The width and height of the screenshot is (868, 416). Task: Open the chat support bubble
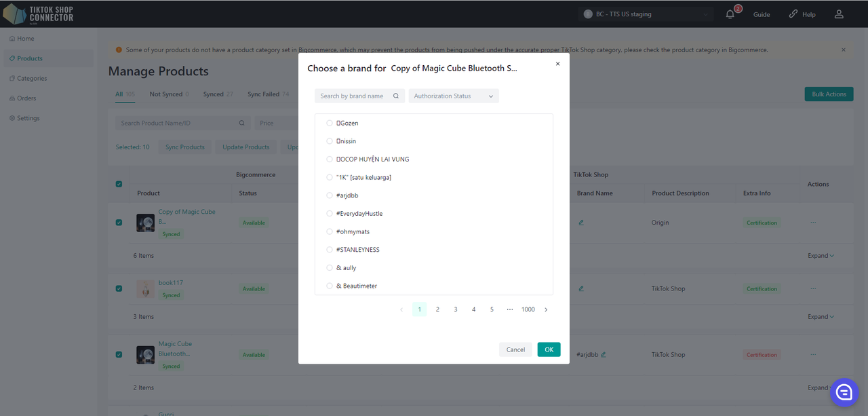[844, 392]
